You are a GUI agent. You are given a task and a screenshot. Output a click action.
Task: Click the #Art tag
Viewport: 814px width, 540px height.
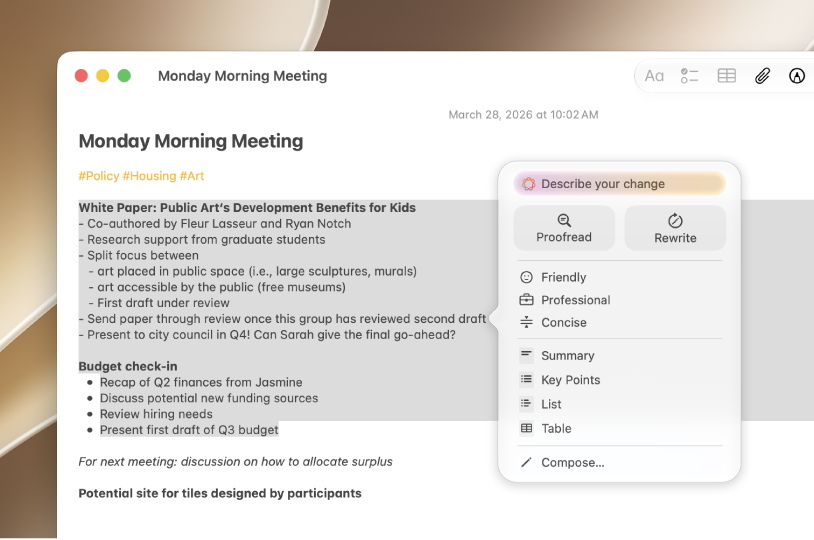[192, 176]
